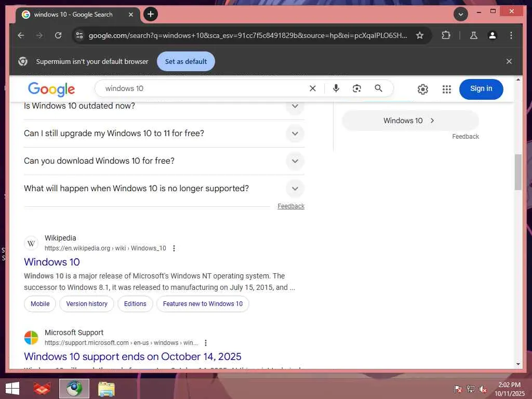
Task: Click the Wikipedia source name
Action: (60, 238)
